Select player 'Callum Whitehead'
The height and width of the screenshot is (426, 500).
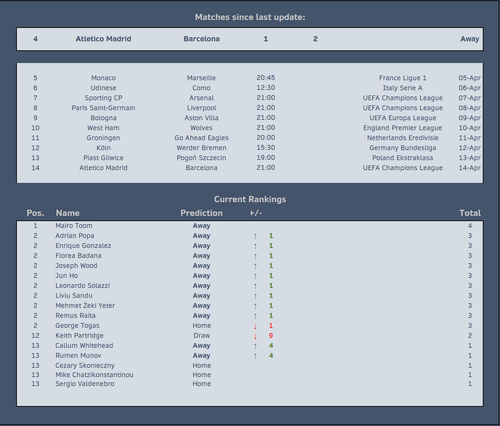(84, 346)
